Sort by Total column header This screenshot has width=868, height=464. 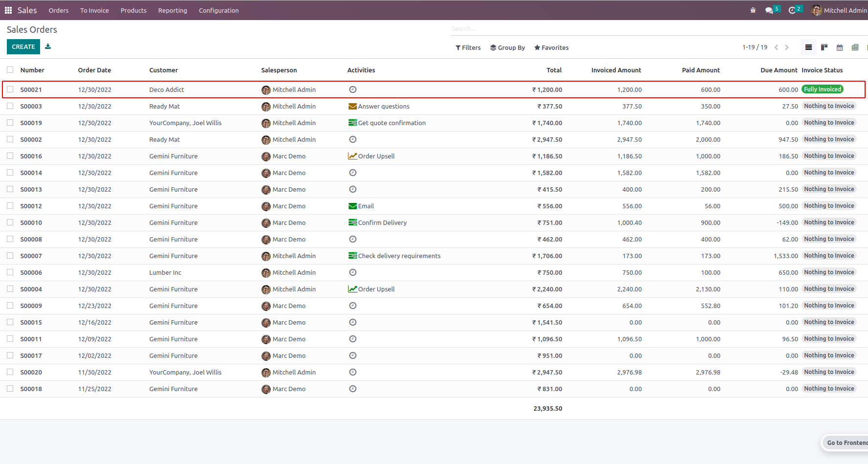554,70
